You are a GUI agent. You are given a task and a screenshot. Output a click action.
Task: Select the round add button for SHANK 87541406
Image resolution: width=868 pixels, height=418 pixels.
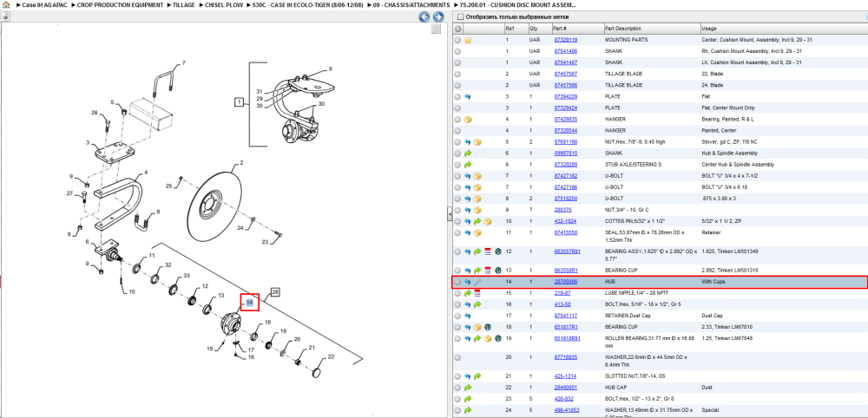tap(457, 51)
